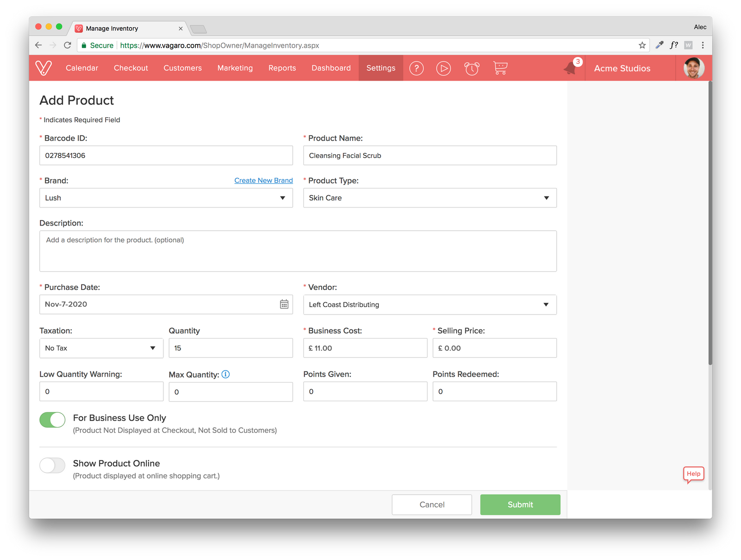Viewport: 741px width, 560px height.
Task: Open the alarm clock icon
Action: (x=471, y=69)
